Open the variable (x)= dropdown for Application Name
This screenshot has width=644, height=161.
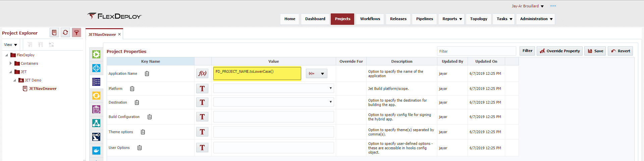317,73
